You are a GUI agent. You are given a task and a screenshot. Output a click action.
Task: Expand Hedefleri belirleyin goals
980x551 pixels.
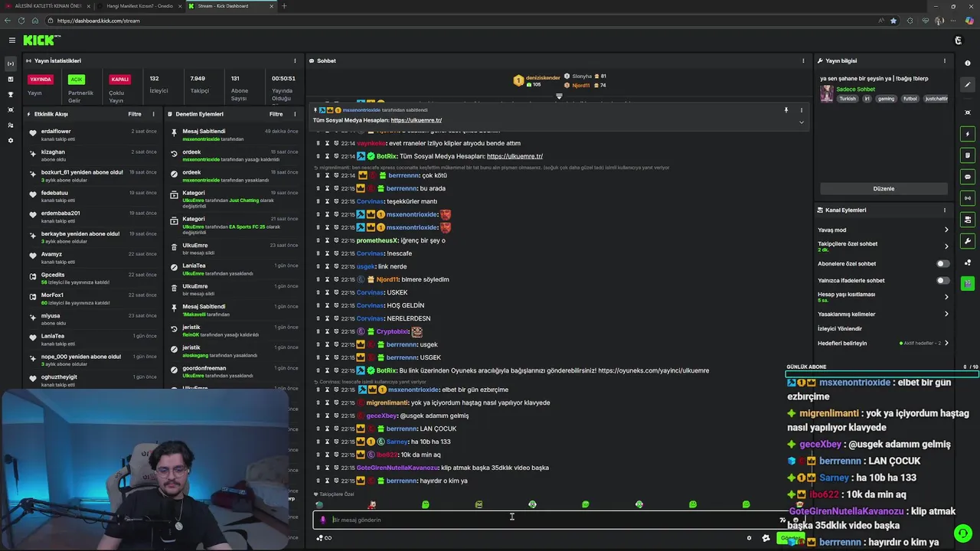(x=946, y=343)
